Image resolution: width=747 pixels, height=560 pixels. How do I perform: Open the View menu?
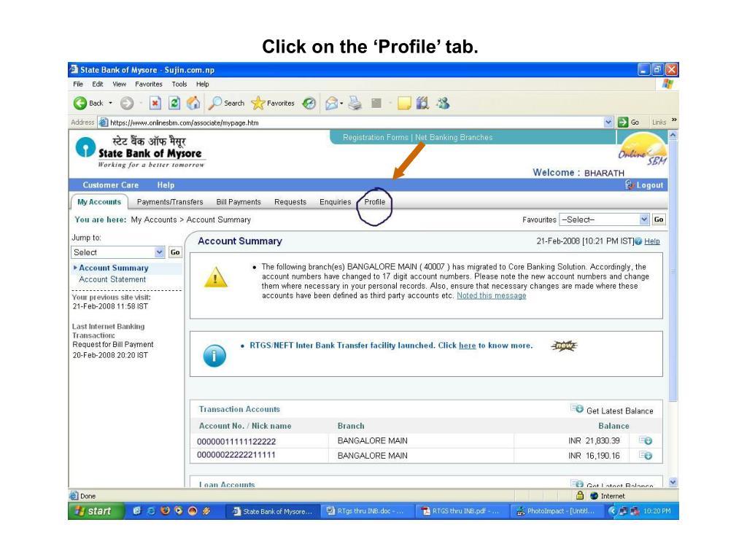click(120, 85)
